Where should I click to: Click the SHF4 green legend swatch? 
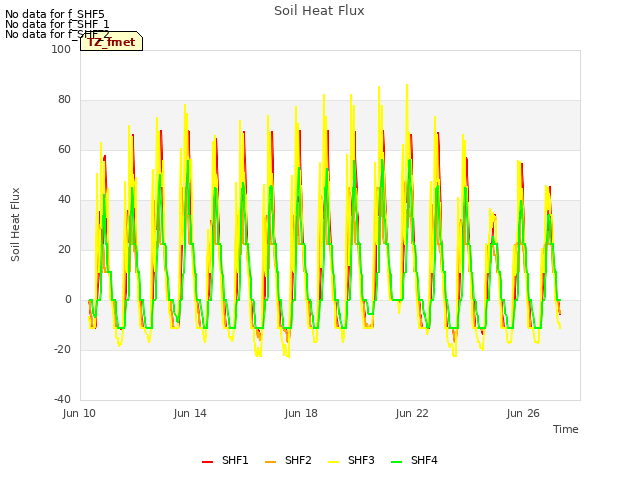tap(396, 462)
